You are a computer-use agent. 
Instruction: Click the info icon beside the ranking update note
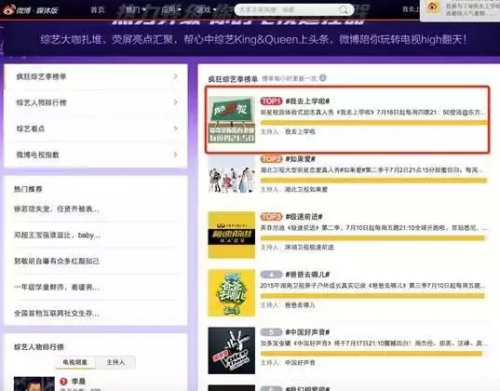(322, 78)
